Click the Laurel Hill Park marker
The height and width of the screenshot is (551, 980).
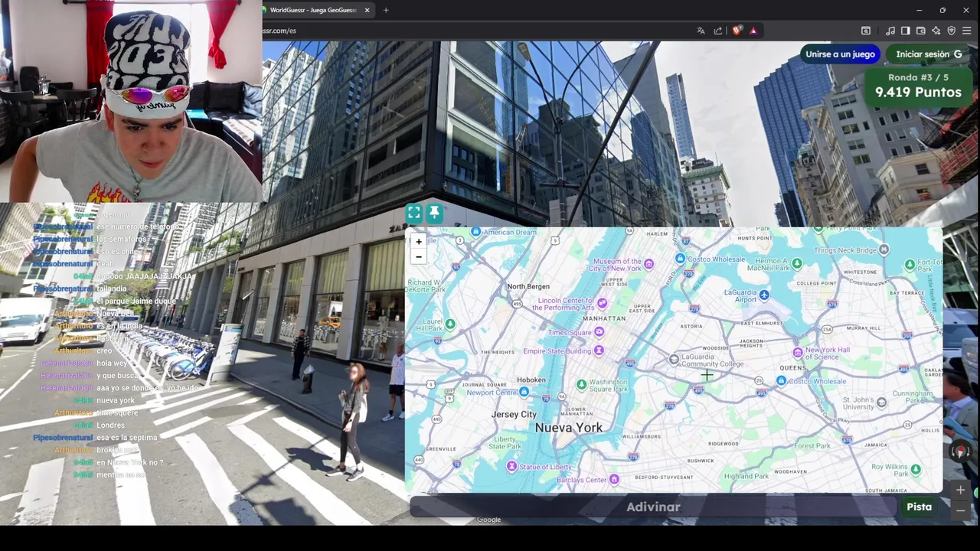450,324
